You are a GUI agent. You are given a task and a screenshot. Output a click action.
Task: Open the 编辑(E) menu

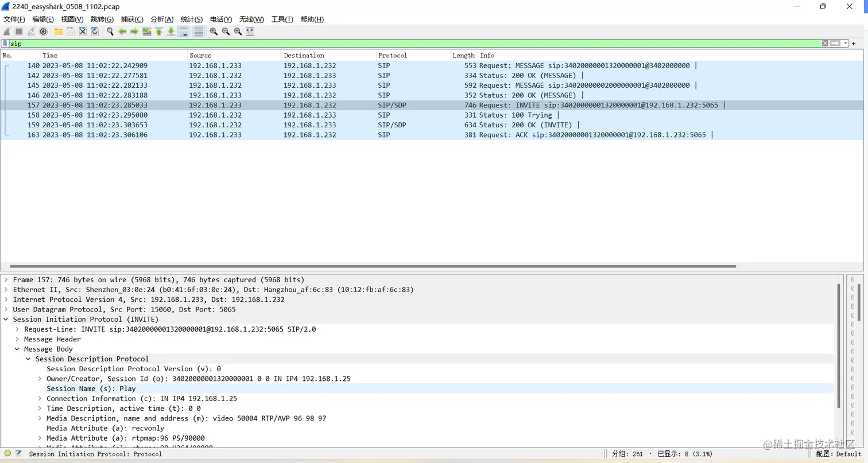[43, 20]
